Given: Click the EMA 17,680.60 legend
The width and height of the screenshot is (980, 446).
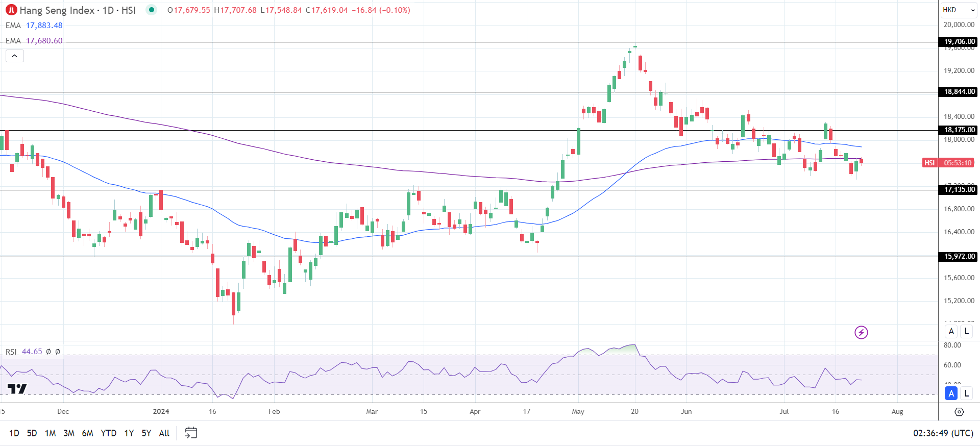Looking at the screenshot, I should point(34,41).
